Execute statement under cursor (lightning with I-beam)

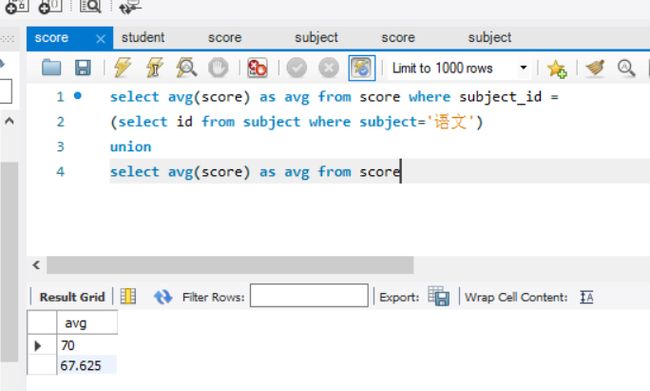pos(155,68)
